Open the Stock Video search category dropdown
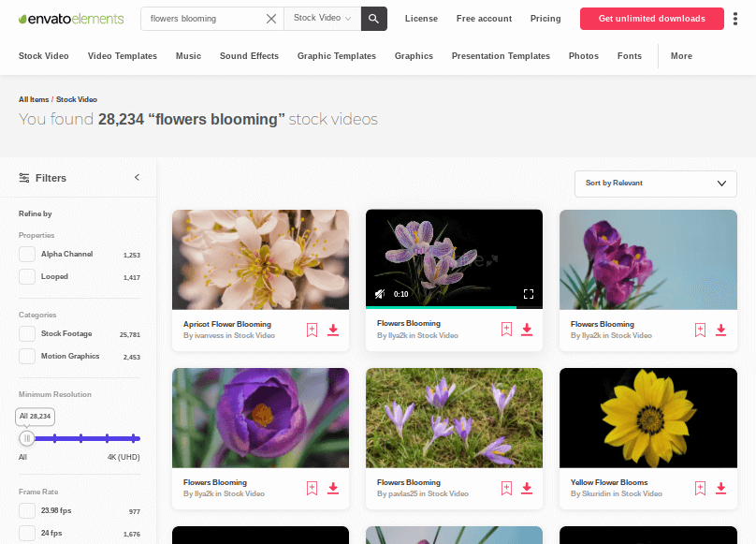 click(x=322, y=19)
